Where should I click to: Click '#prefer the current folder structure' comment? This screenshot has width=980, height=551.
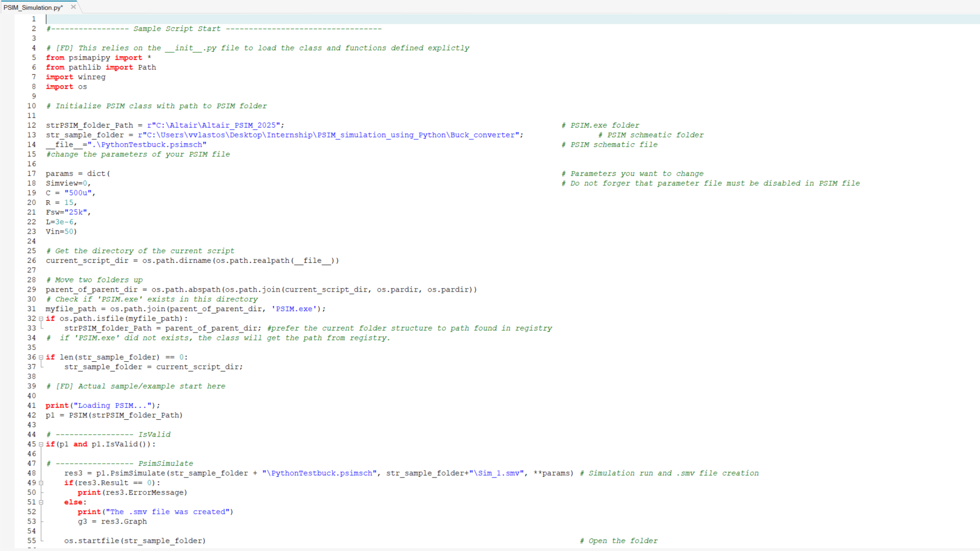[x=409, y=328]
